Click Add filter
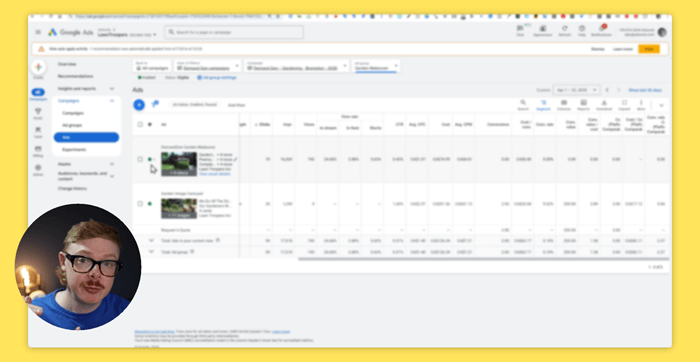Viewport: 700px width, 362px height. [237, 105]
